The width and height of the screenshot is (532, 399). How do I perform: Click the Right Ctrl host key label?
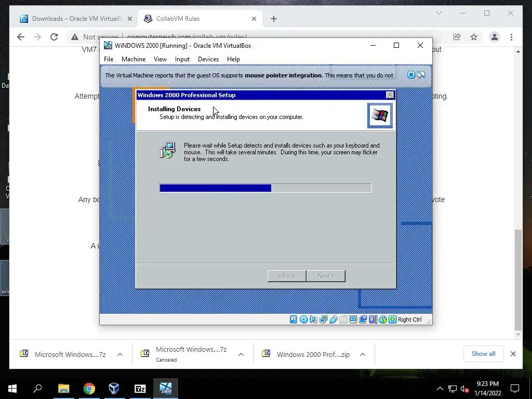pos(409,320)
